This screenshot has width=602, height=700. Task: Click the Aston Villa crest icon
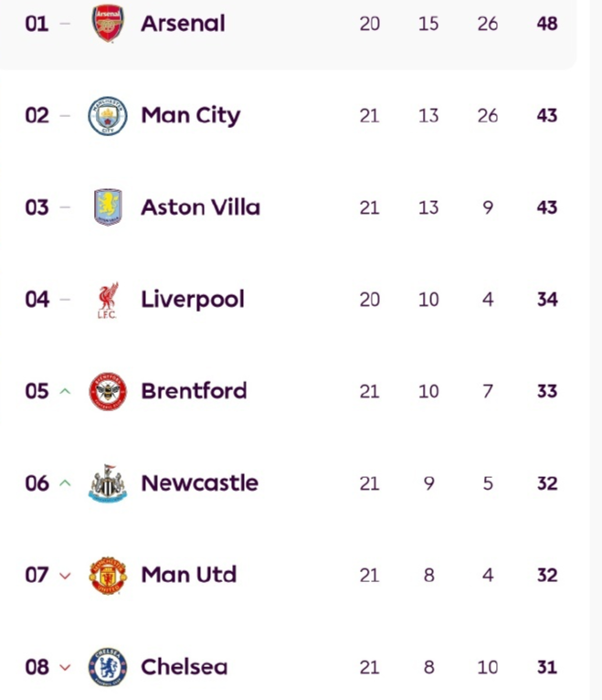[x=108, y=207]
